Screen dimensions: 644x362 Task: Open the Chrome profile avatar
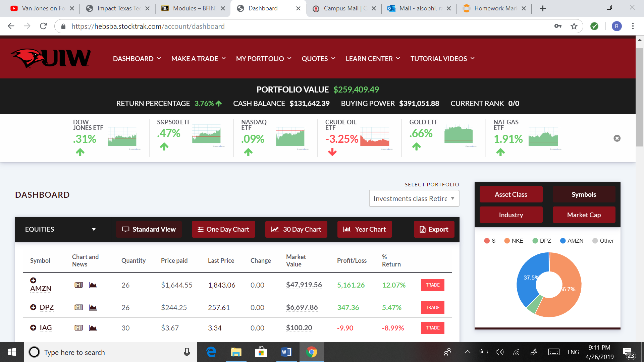[616, 26]
